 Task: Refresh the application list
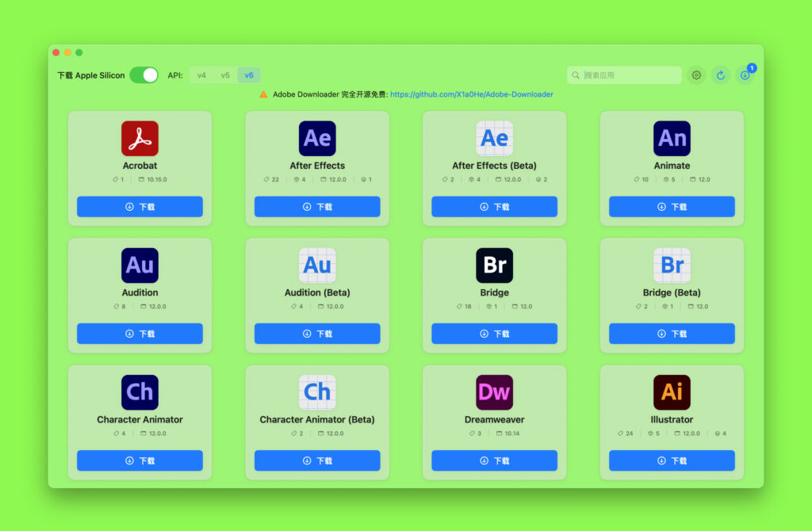coord(720,74)
